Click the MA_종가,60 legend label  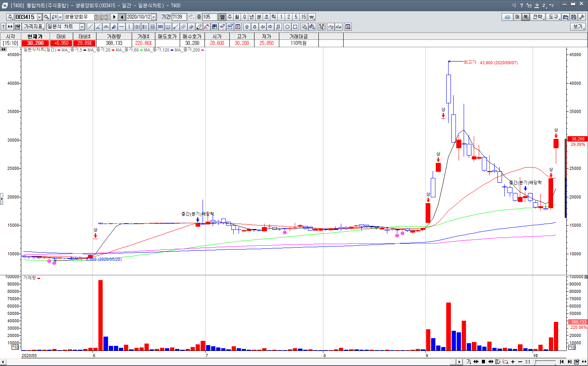127,50
